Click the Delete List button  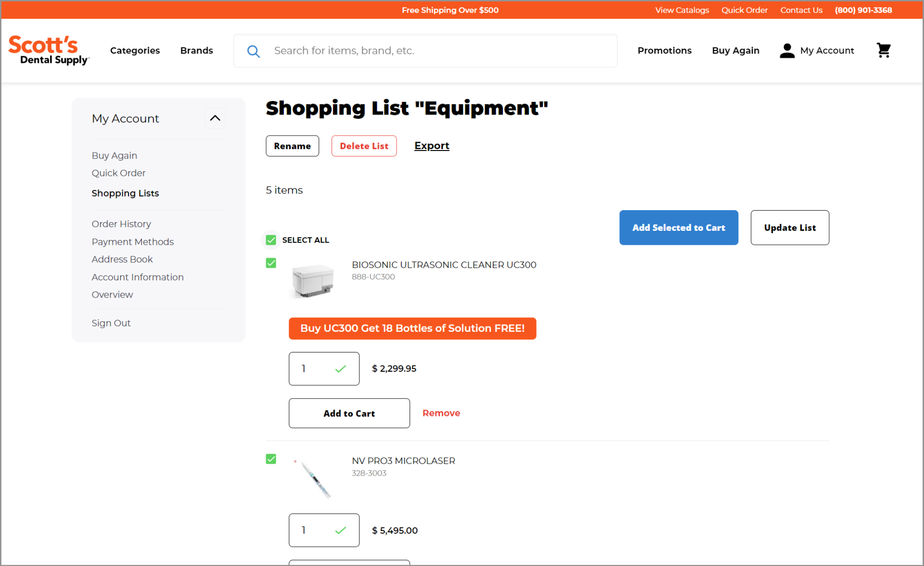pos(364,146)
